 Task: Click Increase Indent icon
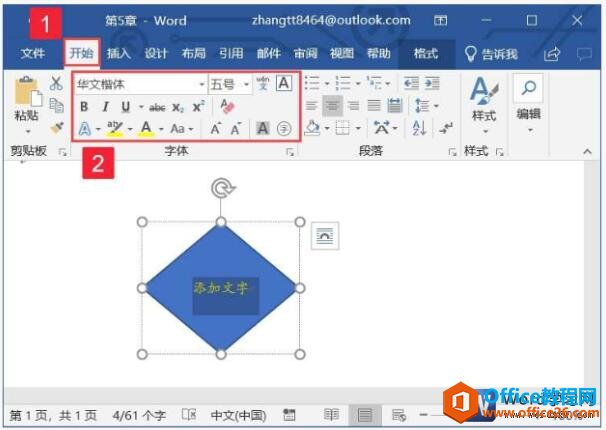click(x=432, y=83)
